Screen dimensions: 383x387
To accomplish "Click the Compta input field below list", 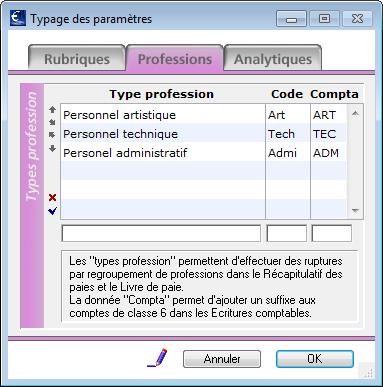I will coord(332,233).
